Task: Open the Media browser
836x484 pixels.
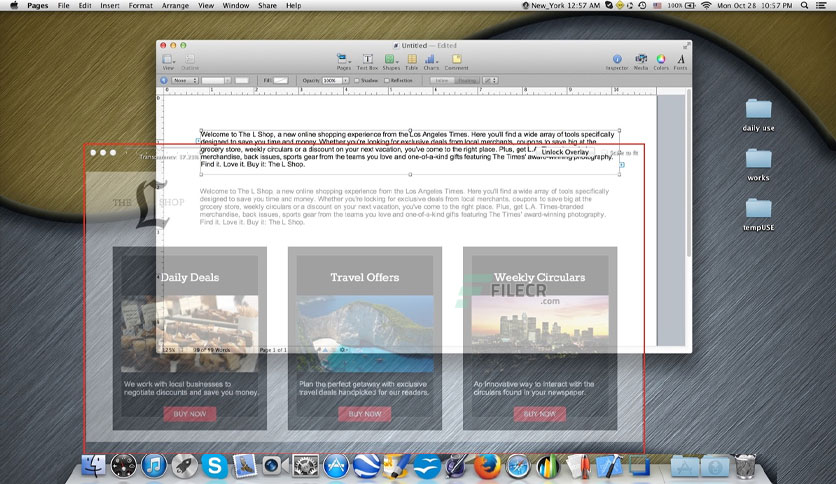Action: 641,61
